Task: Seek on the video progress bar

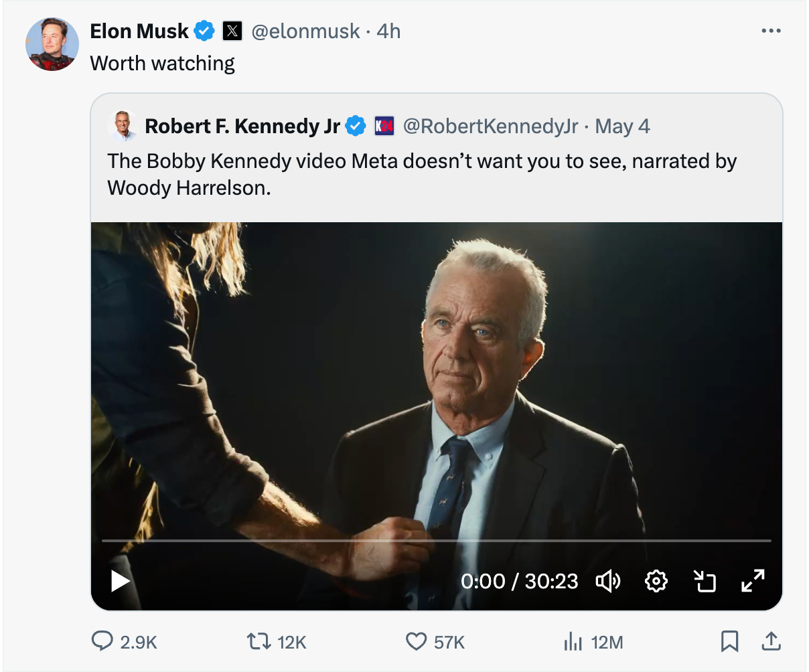Action: [435, 540]
